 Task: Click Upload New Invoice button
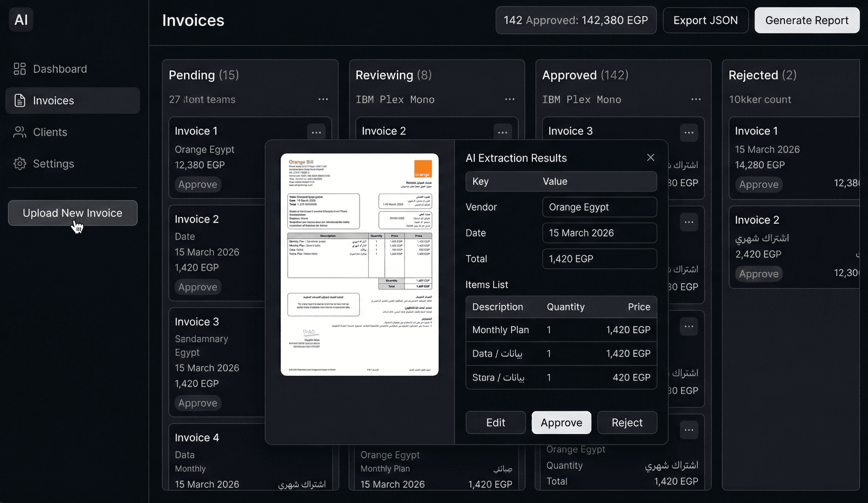72,213
